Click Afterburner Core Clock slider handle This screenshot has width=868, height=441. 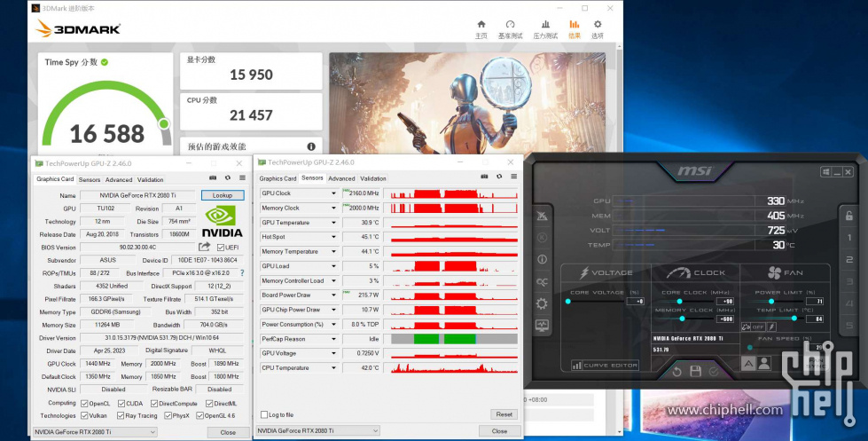click(680, 302)
